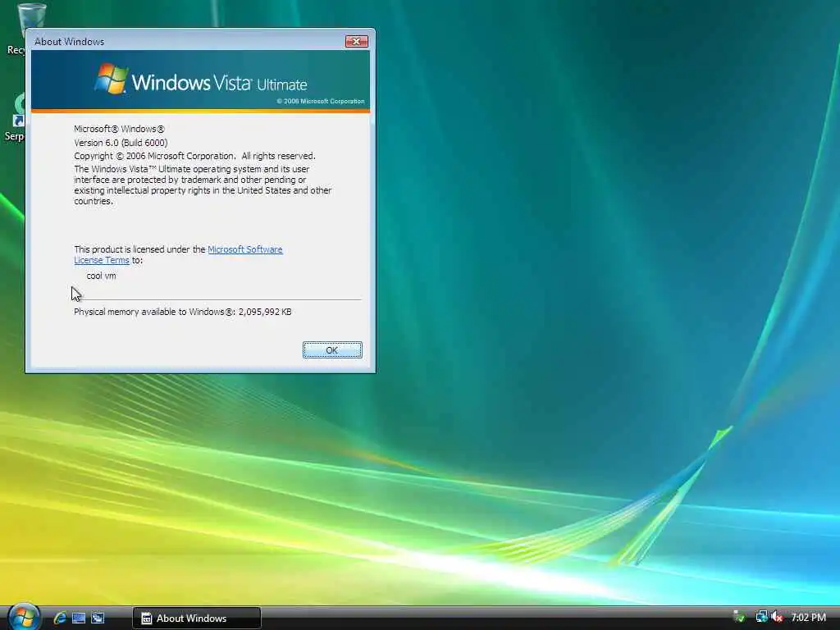The width and height of the screenshot is (840, 630).
Task: Click the 'Version 6.0 (Build 6000)' text
Action: click(121, 143)
